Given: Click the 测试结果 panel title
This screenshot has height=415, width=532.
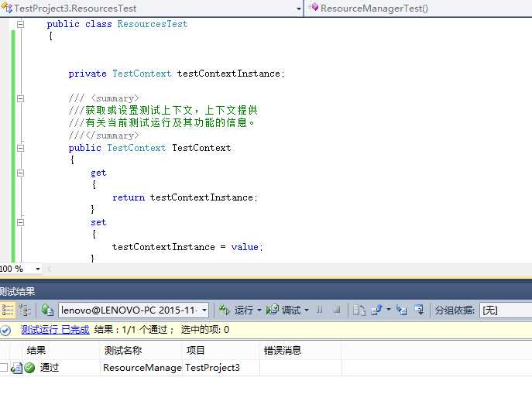Looking at the screenshot, I should click(x=17, y=291).
